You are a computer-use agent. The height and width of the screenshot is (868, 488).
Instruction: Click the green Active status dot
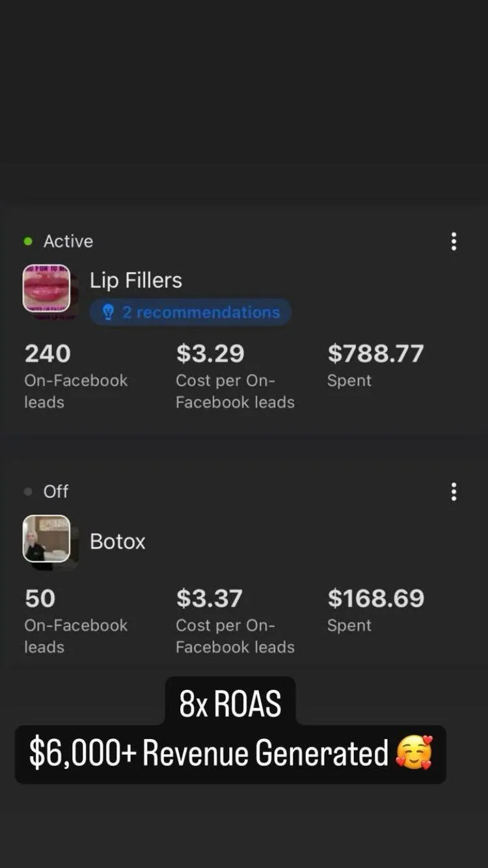click(x=28, y=241)
